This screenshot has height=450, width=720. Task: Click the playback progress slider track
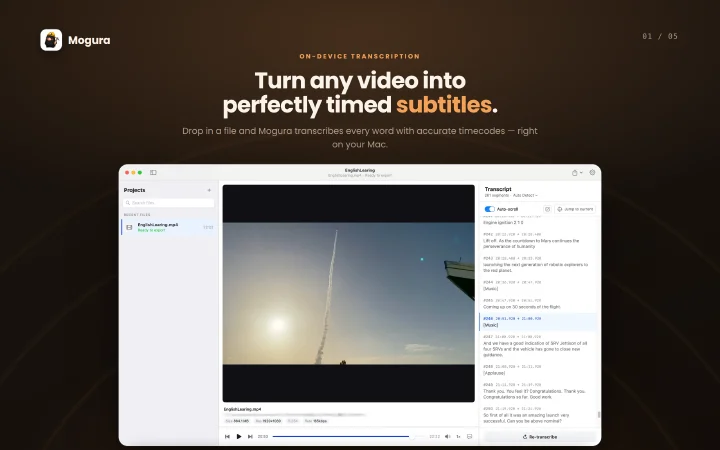(x=349, y=437)
